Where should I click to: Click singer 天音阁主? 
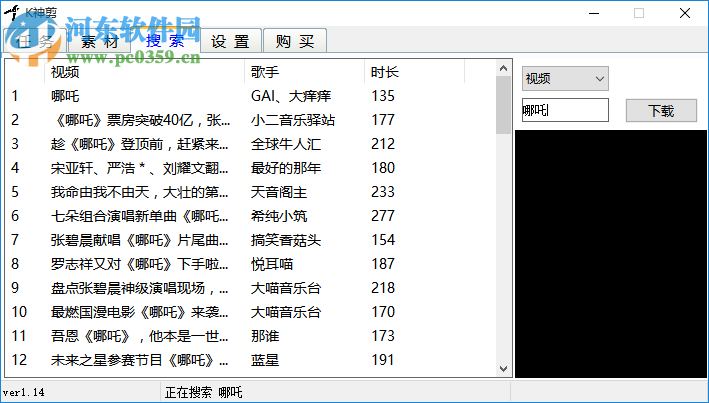coord(279,192)
